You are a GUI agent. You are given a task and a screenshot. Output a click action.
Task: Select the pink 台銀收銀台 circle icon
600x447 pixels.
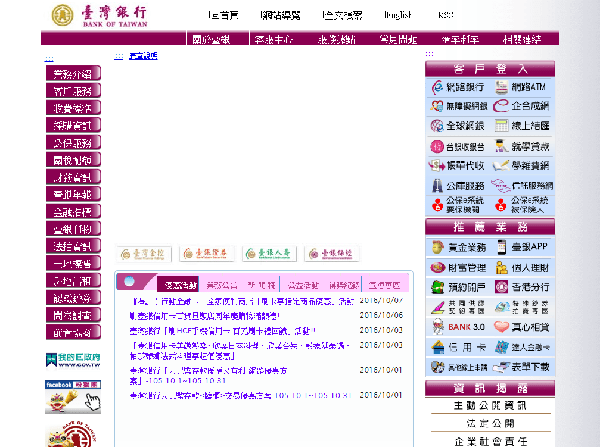[437, 146]
